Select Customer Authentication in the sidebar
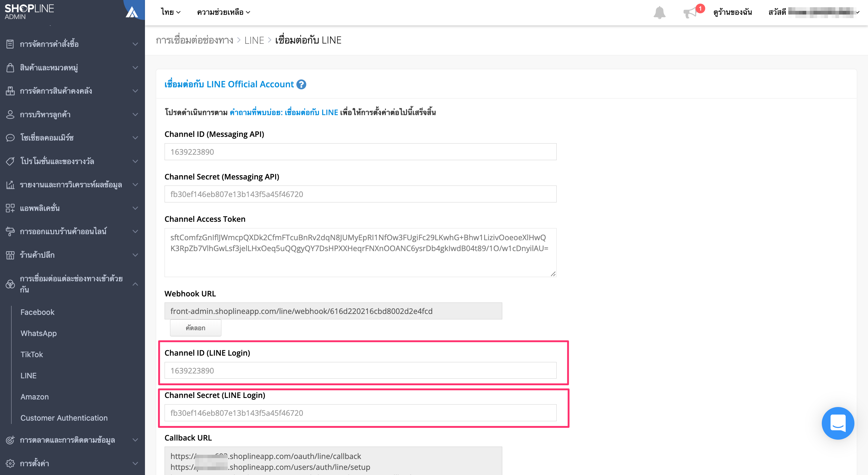 click(x=64, y=418)
